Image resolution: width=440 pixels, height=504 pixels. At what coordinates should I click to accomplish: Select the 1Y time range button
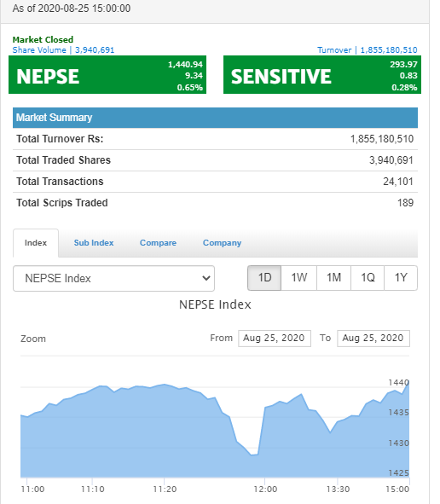(x=401, y=278)
